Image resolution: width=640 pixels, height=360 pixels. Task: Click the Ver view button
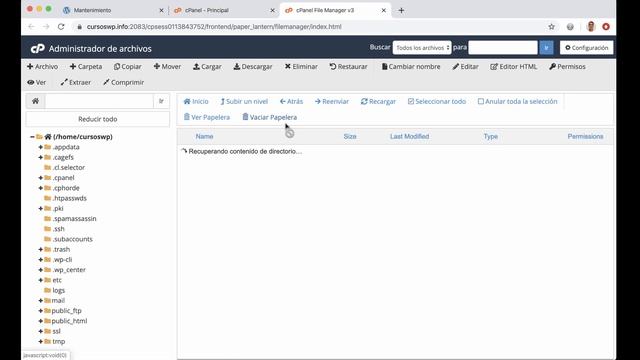(37, 82)
